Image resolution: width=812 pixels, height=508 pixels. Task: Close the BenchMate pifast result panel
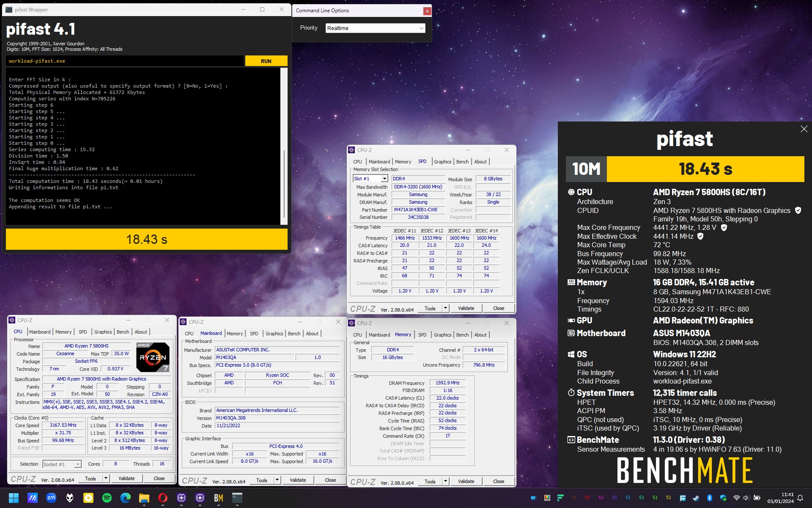(x=804, y=129)
